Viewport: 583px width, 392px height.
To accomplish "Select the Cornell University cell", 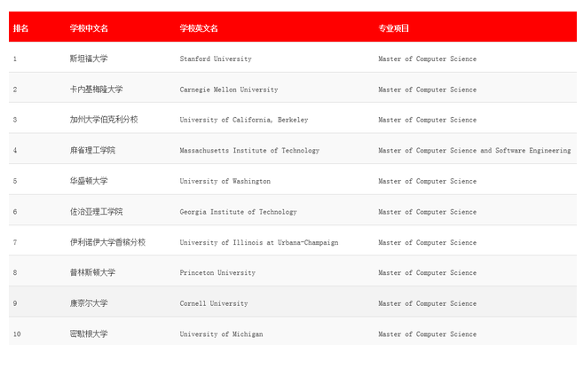I will [x=214, y=303].
